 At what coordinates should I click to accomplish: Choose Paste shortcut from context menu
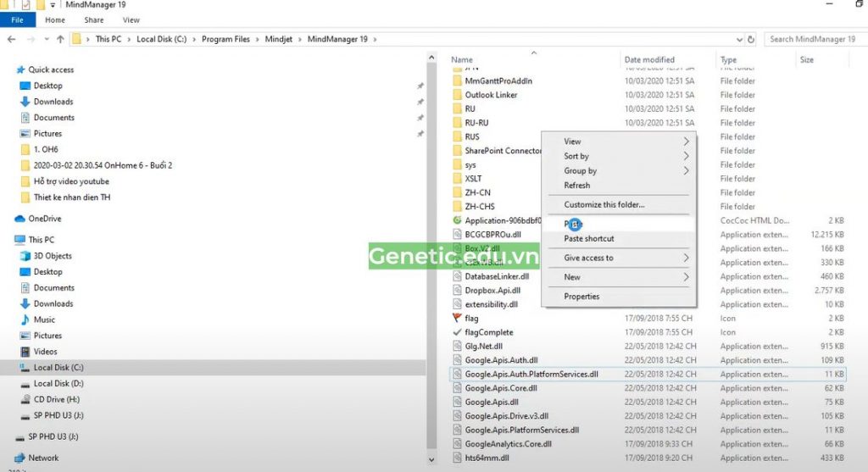(x=618, y=238)
